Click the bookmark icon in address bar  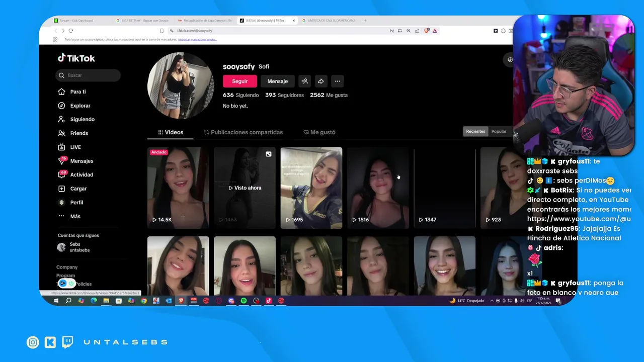point(162,31)
